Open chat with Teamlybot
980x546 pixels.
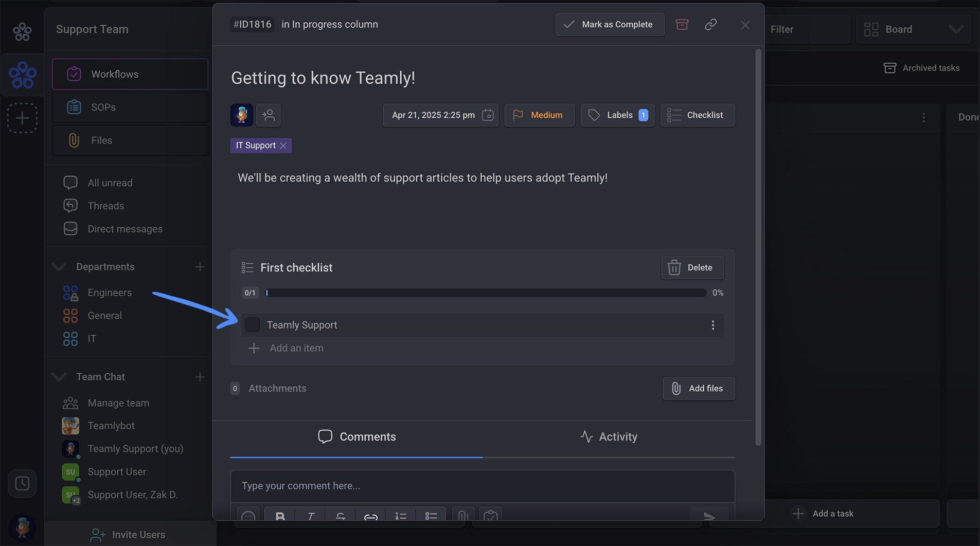98,426
